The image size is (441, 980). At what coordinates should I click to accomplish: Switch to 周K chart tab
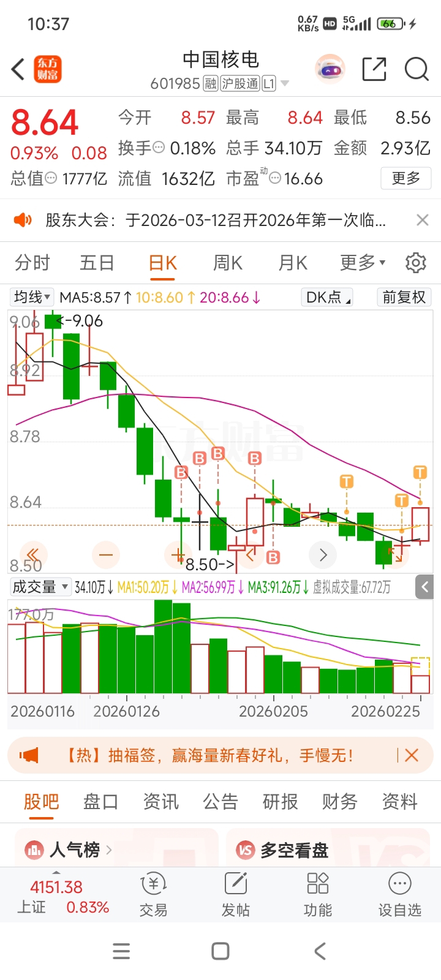point(228,263)
